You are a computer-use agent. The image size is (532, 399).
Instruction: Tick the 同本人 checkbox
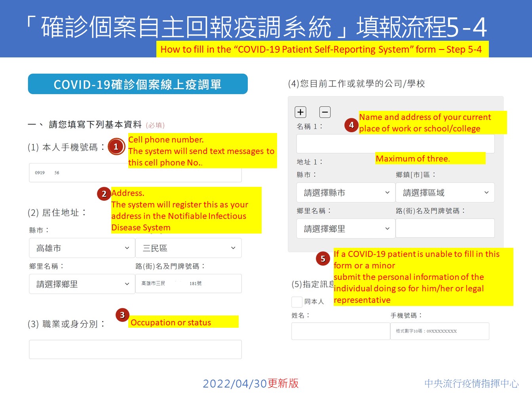pyautogui.click(x=297, y=302)
